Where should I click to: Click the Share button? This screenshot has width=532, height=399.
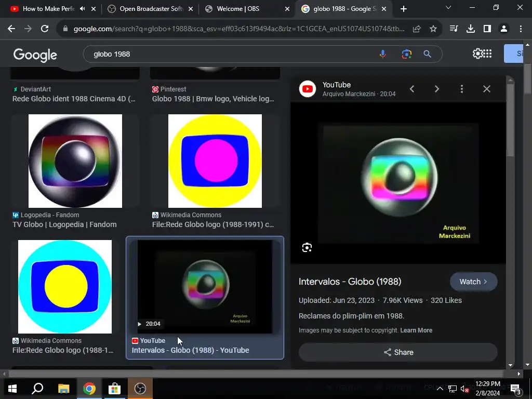[x=398, y=352]
